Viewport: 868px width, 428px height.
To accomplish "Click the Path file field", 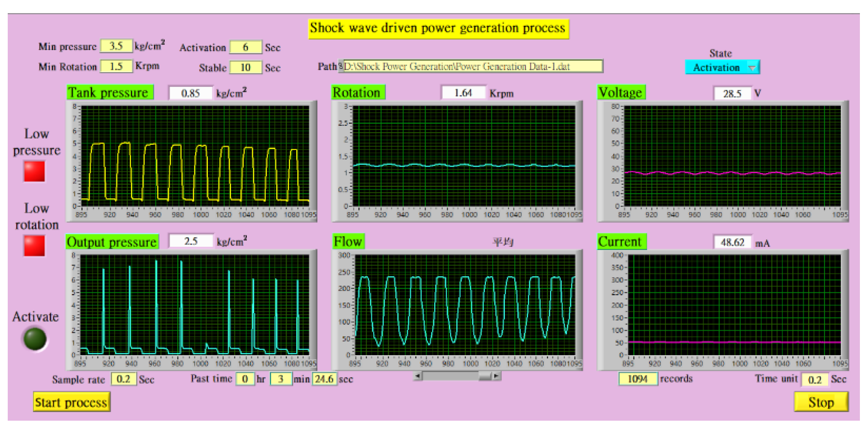I will click(x=472, y=66).
